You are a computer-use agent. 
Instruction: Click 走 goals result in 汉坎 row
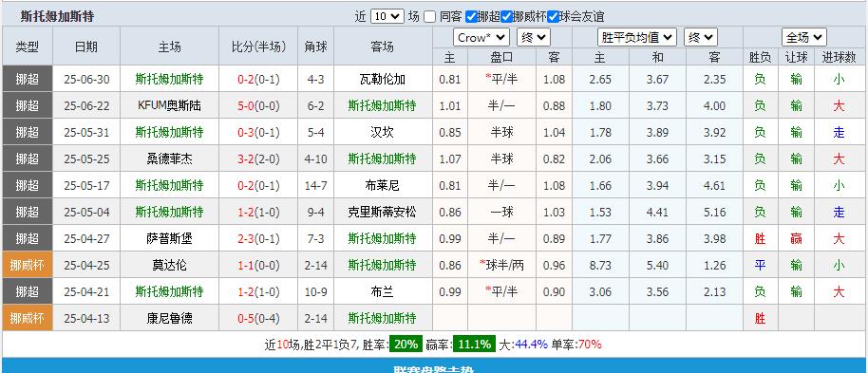click(840, 132)
